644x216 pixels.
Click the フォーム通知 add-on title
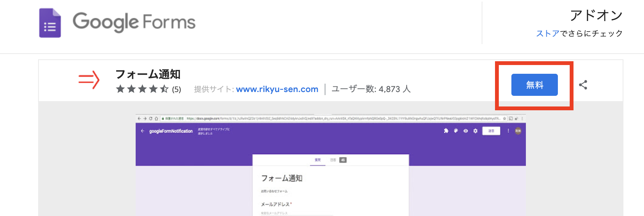pyautogui.click(x=148, y=74)
